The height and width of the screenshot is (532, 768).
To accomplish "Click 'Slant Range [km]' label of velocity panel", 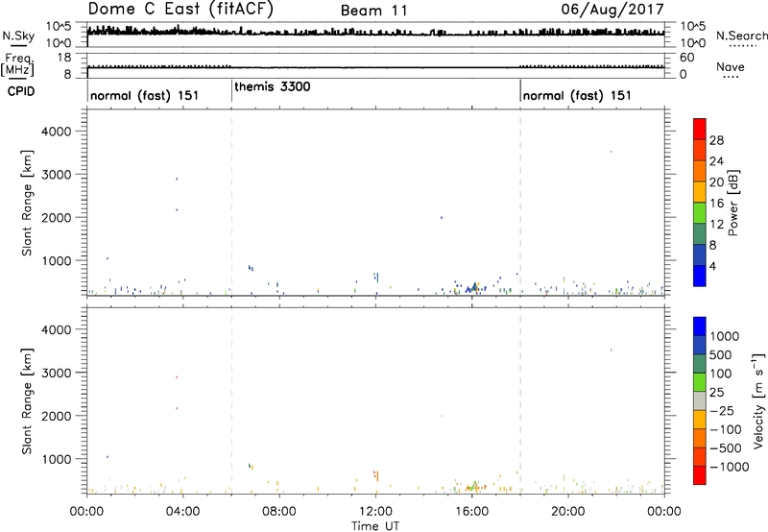I will click(27, 401).
